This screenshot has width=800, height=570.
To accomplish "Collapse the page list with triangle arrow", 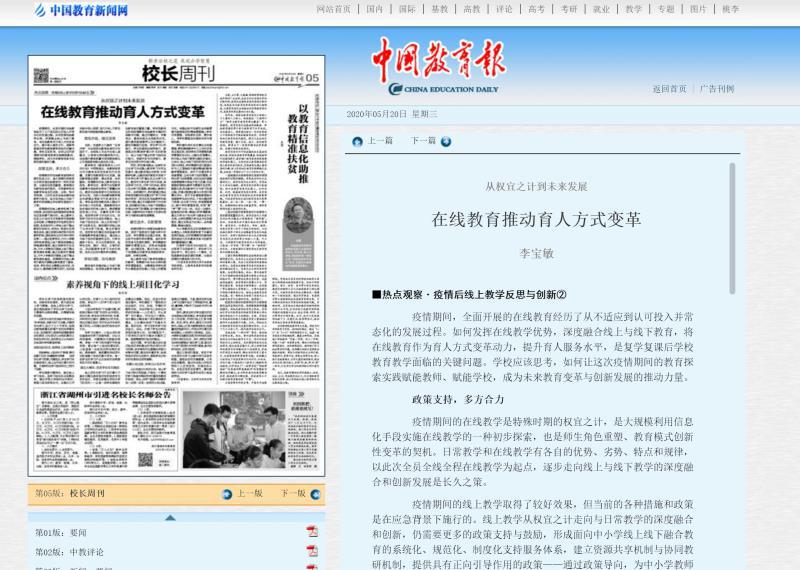I will pos(169,517).
